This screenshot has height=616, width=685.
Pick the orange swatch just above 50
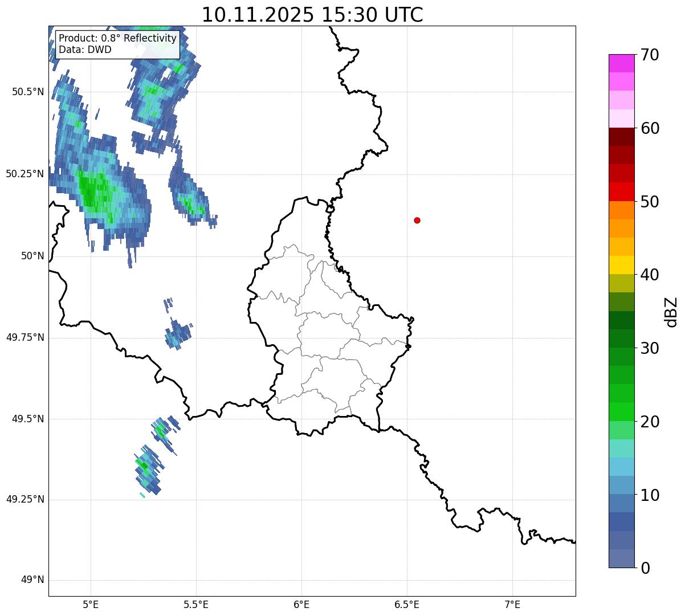(622, 210)
